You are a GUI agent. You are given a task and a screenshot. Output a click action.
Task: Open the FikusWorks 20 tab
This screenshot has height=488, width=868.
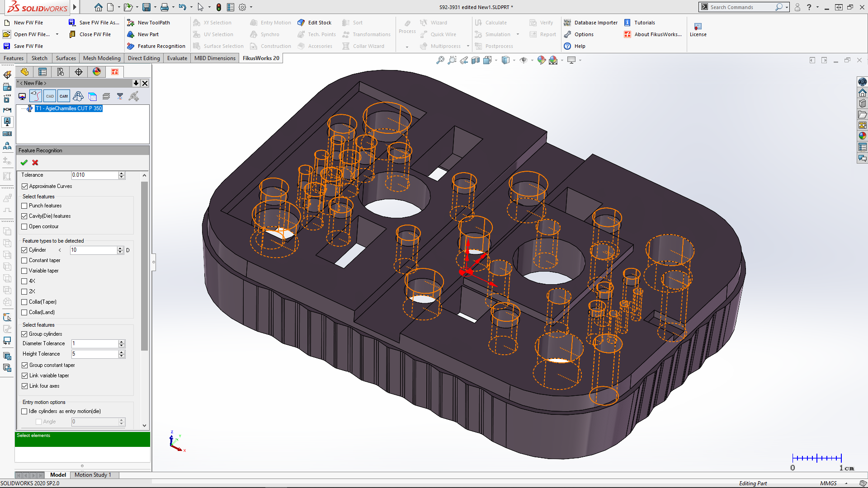coord(261,58)
